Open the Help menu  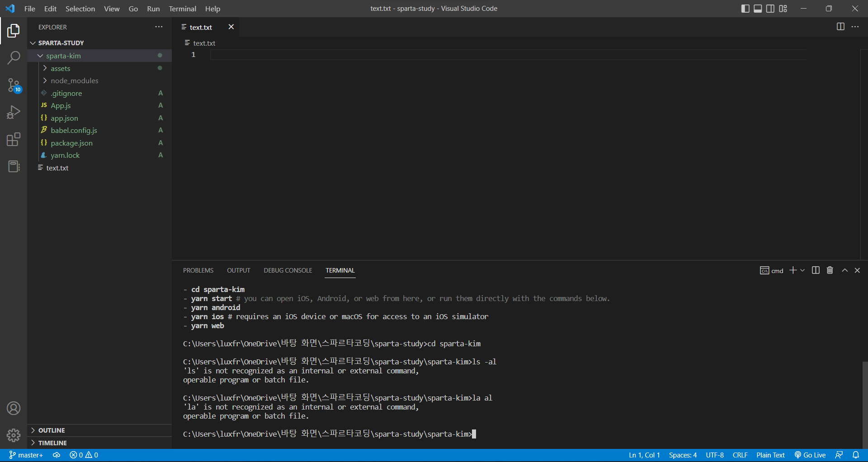212,9
